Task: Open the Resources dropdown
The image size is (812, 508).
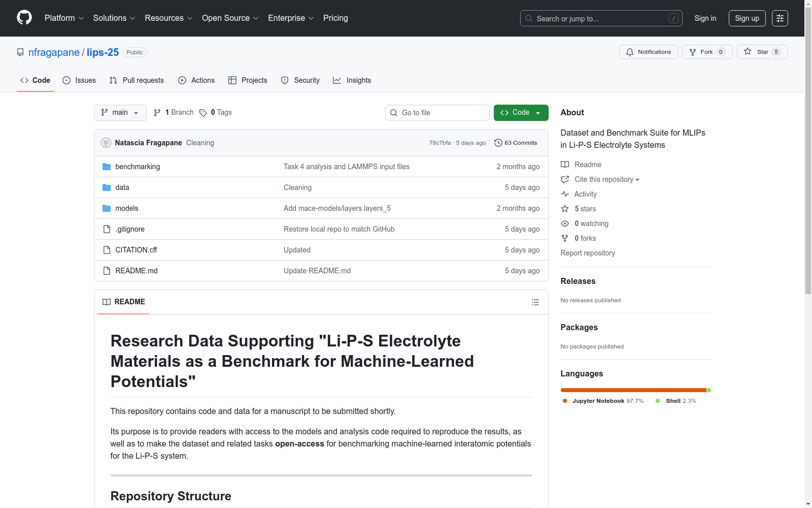Action: tap(168, 18)
